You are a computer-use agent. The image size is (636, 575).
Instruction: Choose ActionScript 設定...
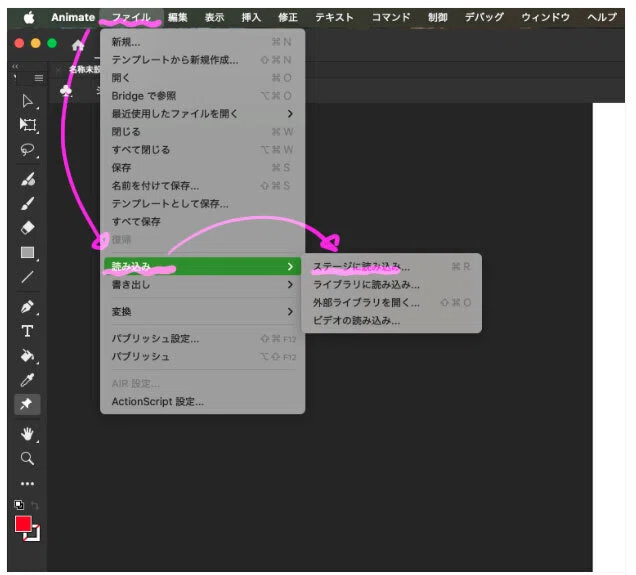[x=202, y=401]
